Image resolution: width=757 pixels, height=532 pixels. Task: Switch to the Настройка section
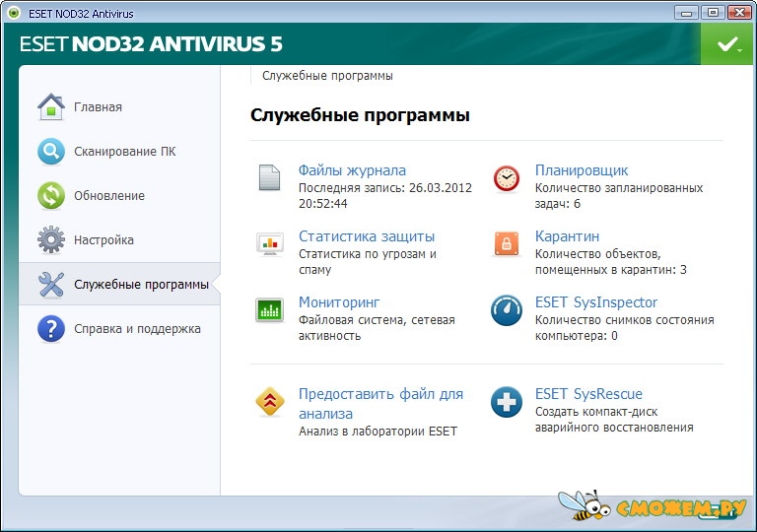click(x=103, y=240)
